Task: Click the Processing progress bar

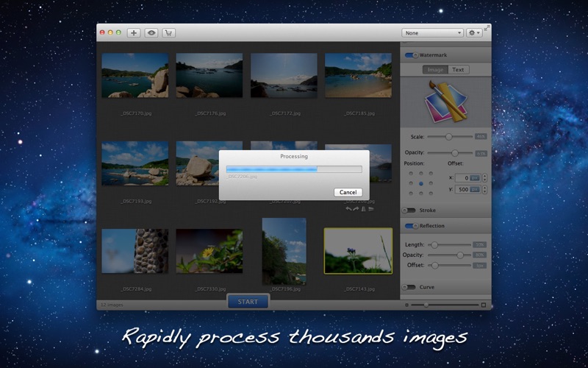Action: tap(294, 169)
